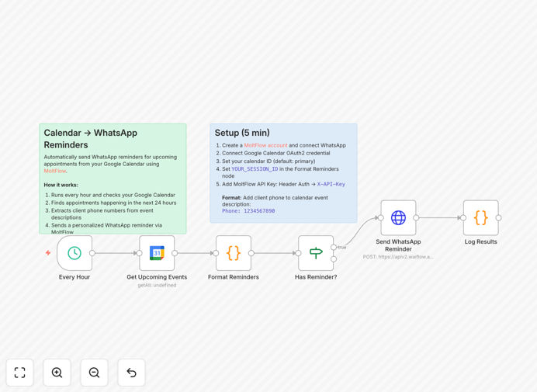The image size is (537, 392).
Task: Click the 'Calendar → WhatsApp Reminders' note heading
Action: 91,139
